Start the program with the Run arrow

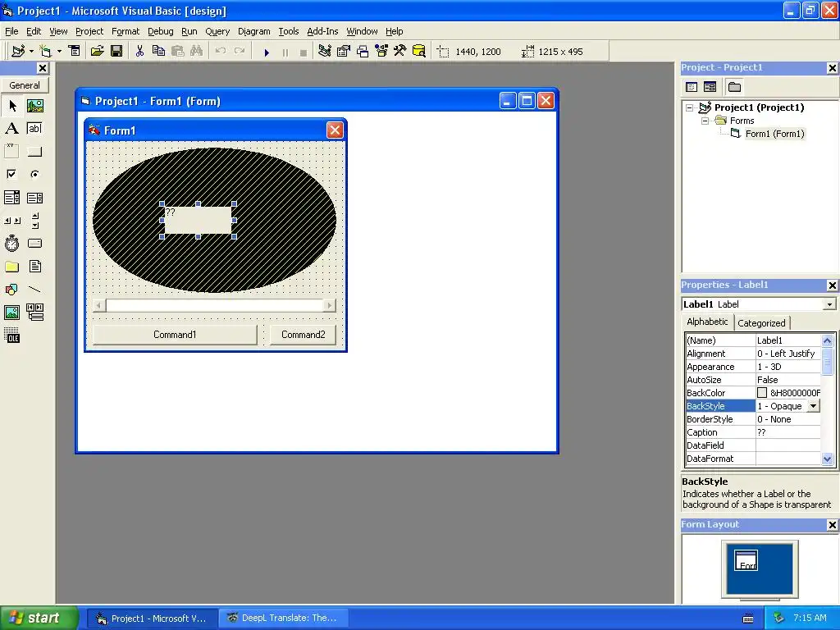267,52
